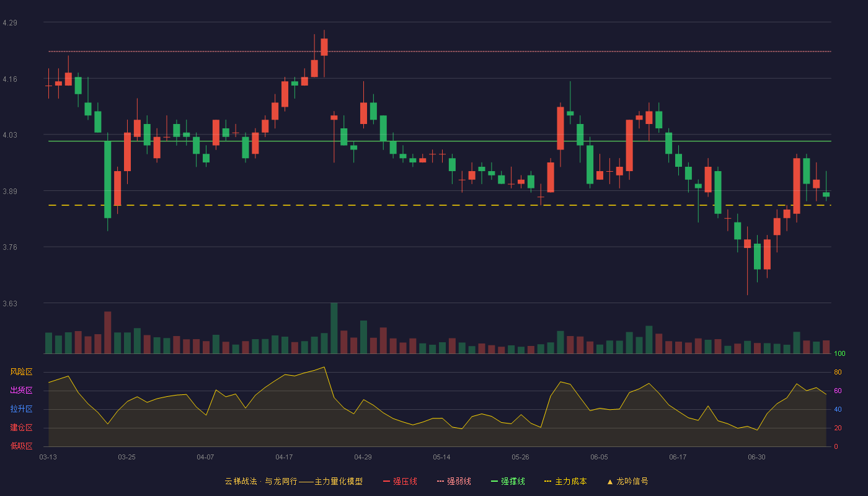Viewport: 868px width, 496px height.
Task: Click the 4.29 price axis label
Action: click(10, 23)
